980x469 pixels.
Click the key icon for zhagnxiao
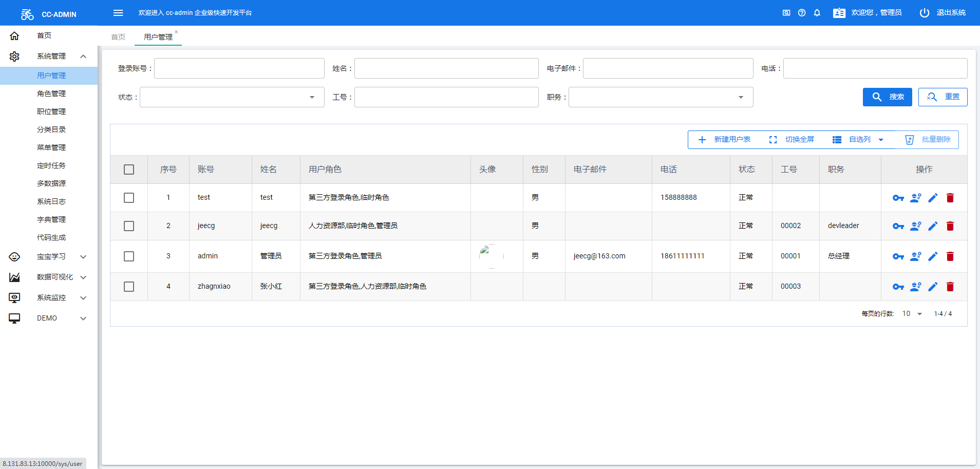(898, 287)
